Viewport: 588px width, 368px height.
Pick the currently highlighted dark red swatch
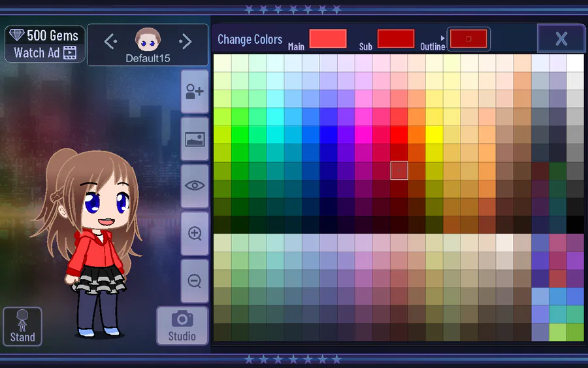(x=399, y=171)
